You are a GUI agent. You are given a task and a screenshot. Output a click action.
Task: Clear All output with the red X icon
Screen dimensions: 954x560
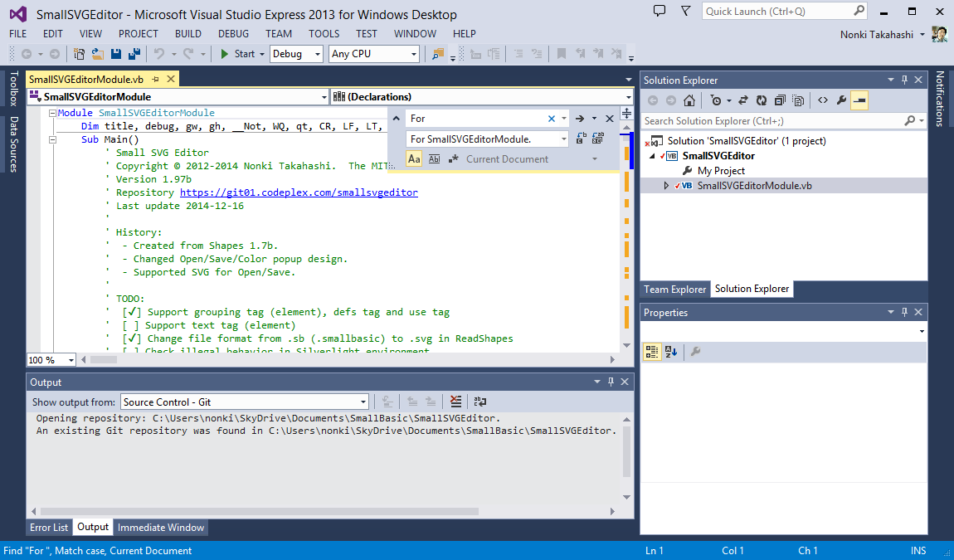455,402
